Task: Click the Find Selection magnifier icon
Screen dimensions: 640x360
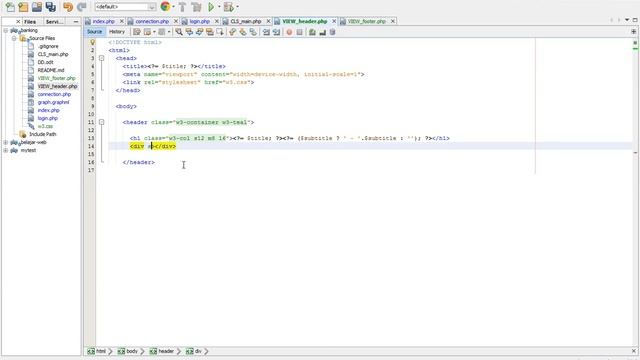Action: tap(179, 32)
